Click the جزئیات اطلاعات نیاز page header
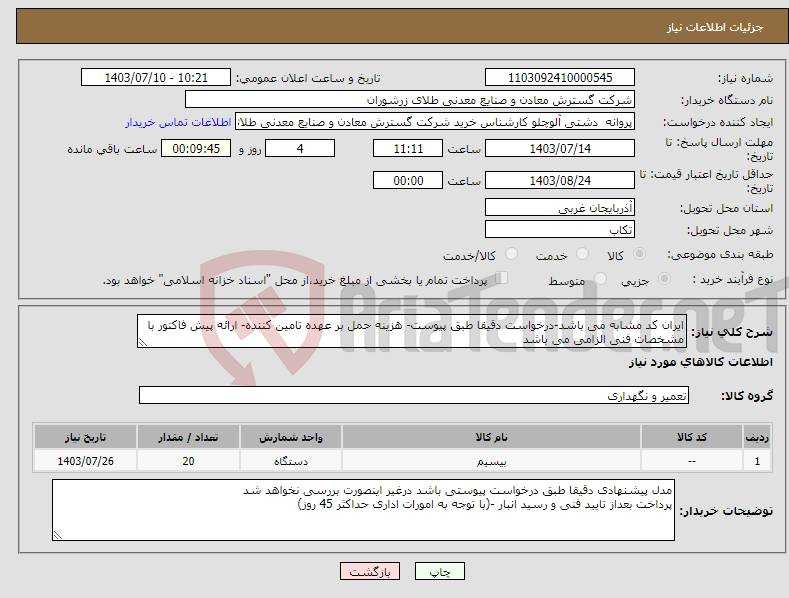 (x=715, y=27)
